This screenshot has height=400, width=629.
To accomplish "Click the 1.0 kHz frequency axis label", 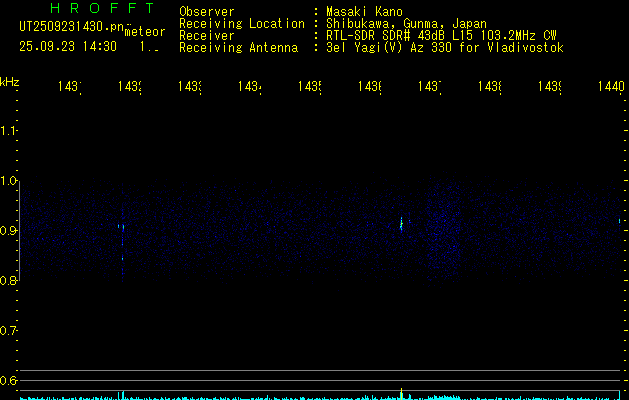I will (8, 181).
